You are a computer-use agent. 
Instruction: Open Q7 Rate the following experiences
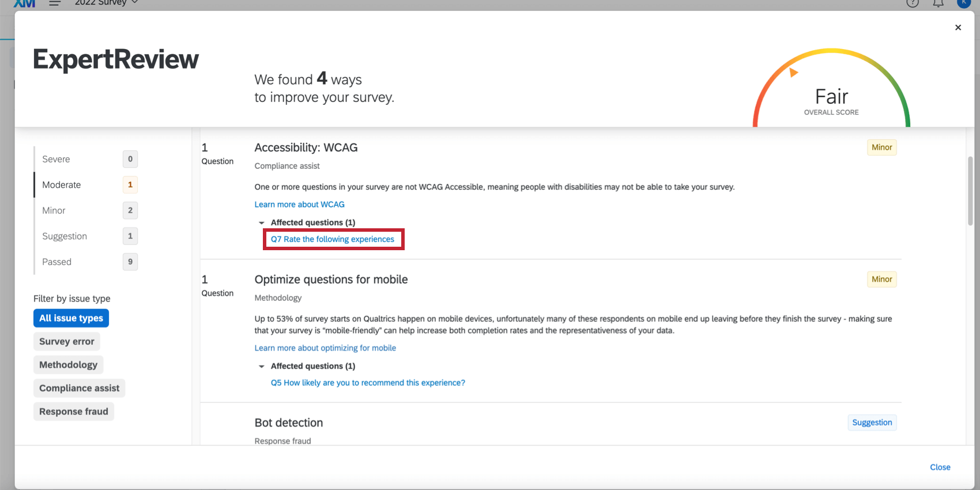click(x=333, y=239)
